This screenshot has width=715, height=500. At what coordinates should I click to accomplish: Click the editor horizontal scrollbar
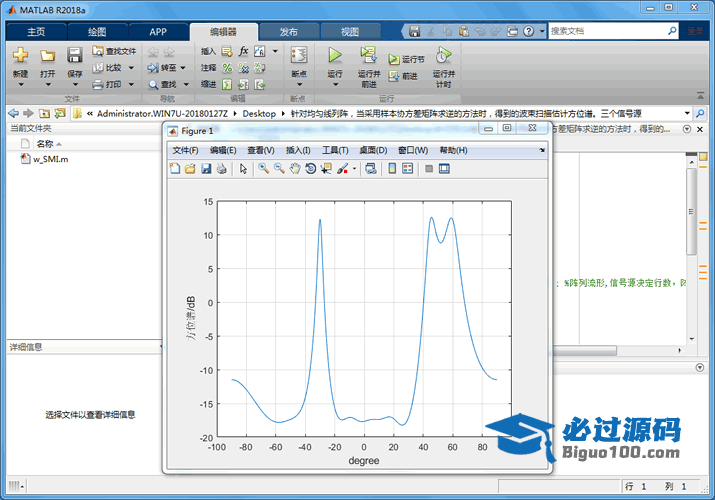[x=585, y=351]
